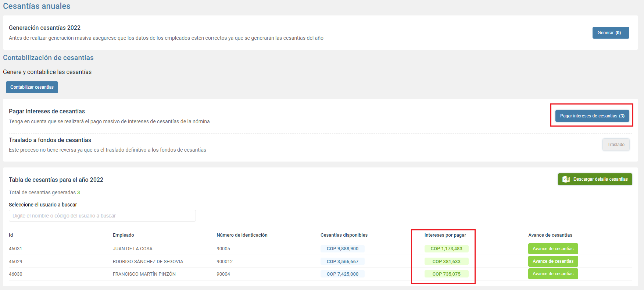Click Tabla de cesantías para el año 2022 heading
Image resolution: width=644 pixels, height=290 pixels.
[x=56, y=180]
